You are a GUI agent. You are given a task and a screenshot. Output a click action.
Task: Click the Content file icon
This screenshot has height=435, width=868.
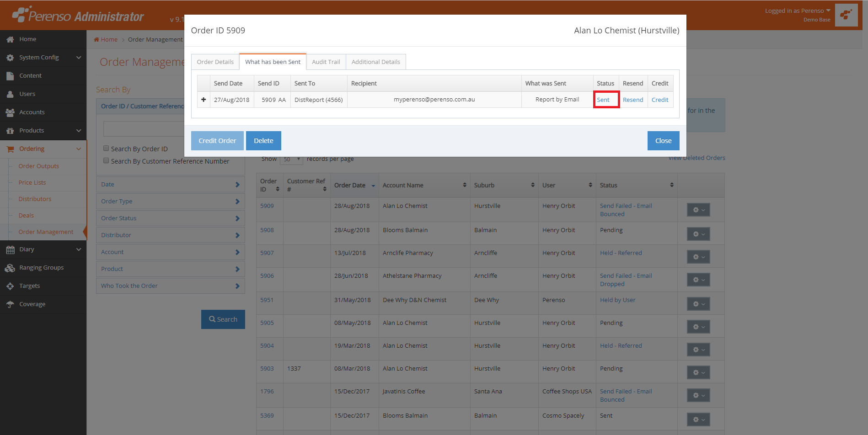(10, 76)
